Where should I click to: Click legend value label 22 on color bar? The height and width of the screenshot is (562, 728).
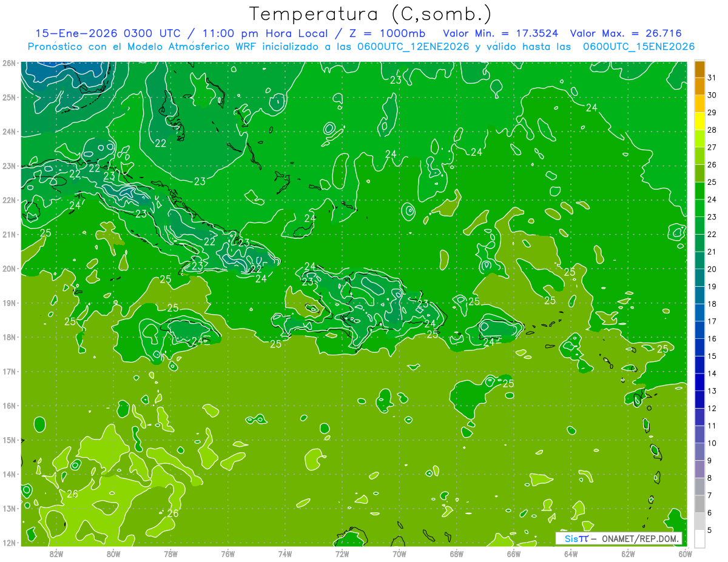tap(712, 235)
